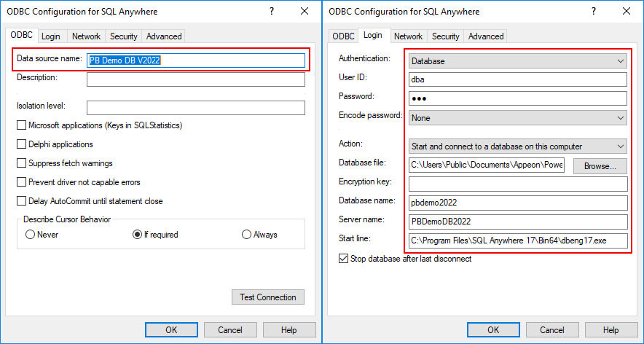644x344 pixels.
Task: Select the Never cursor behavior radio button
Action: (30, 235)
